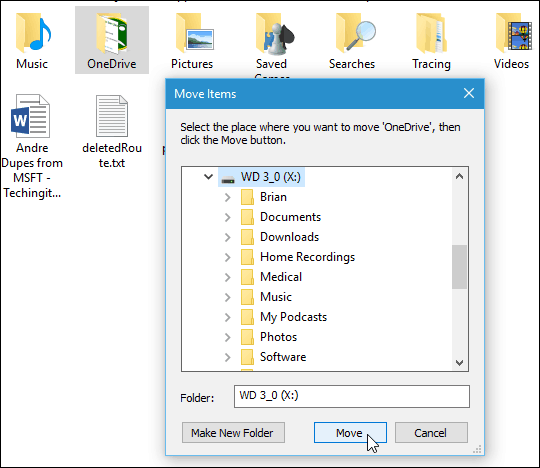The image size is (540, 468).
Task: Select the deletedRoute.txt file icon
Action: click(x=112, y=116)
